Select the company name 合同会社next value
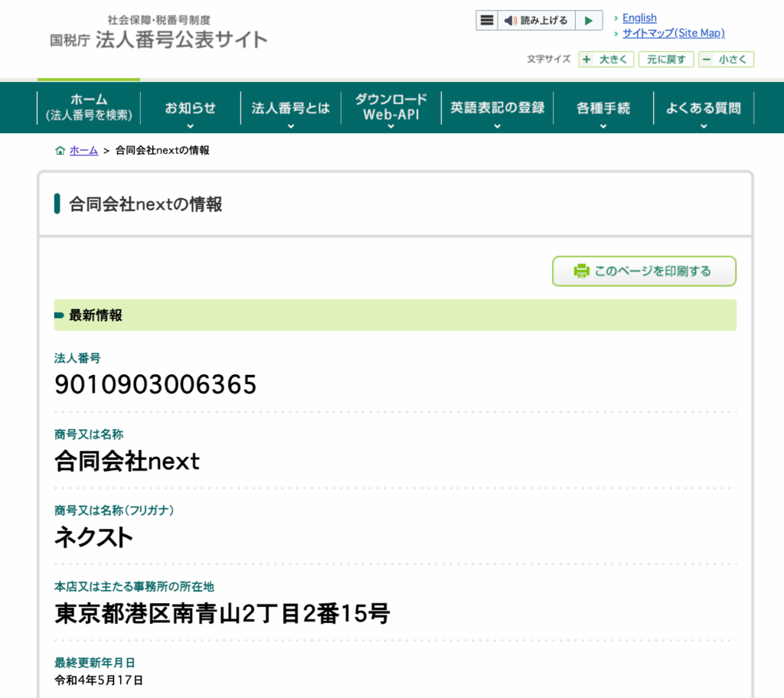Image resolution: width=784 pixels, height=698 pixels. point(127,461)
